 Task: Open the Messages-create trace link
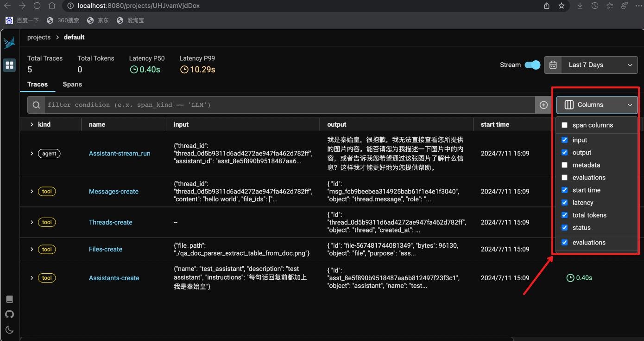point(114,192)
